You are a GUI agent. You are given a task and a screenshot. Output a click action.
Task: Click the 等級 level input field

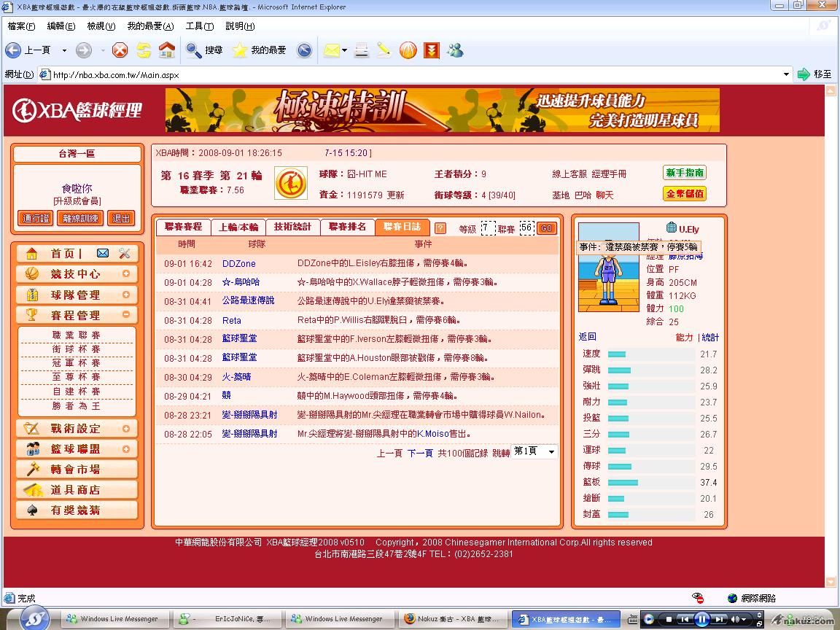click(x=487, y=228)
